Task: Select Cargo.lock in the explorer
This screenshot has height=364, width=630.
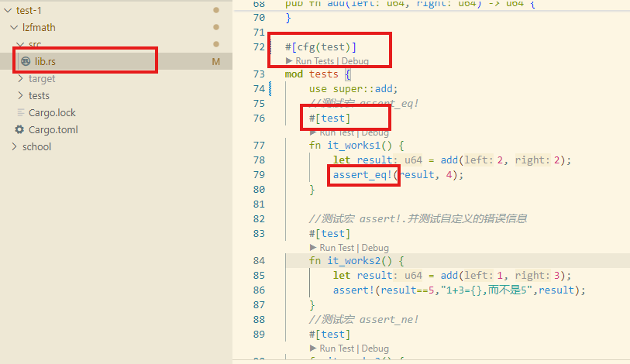Action: [x=52, y=112]
